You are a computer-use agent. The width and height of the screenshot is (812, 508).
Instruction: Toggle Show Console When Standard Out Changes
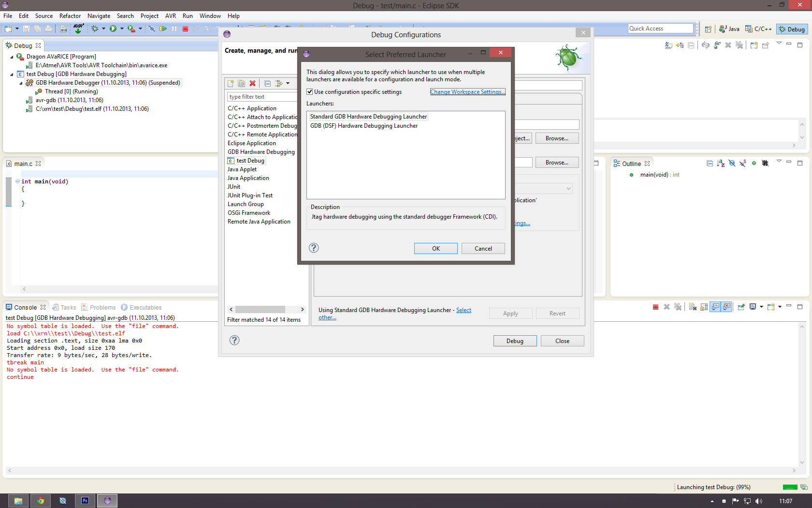[x=715, y=307]
